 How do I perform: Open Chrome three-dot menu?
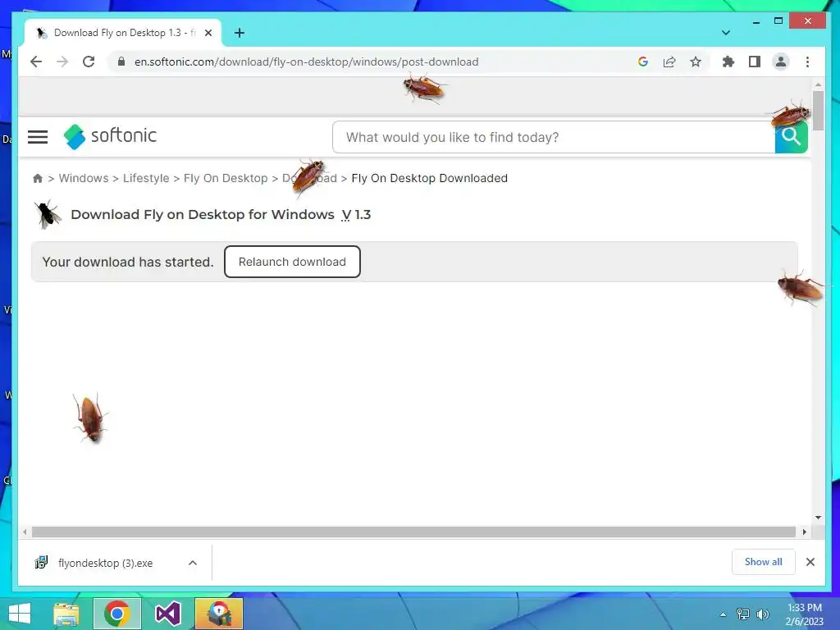point(807,62)
